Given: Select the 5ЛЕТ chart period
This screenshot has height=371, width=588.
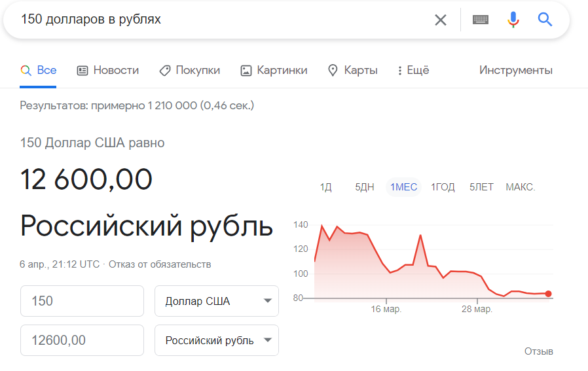Looking at the screenshot, I should tap(481, 187).
